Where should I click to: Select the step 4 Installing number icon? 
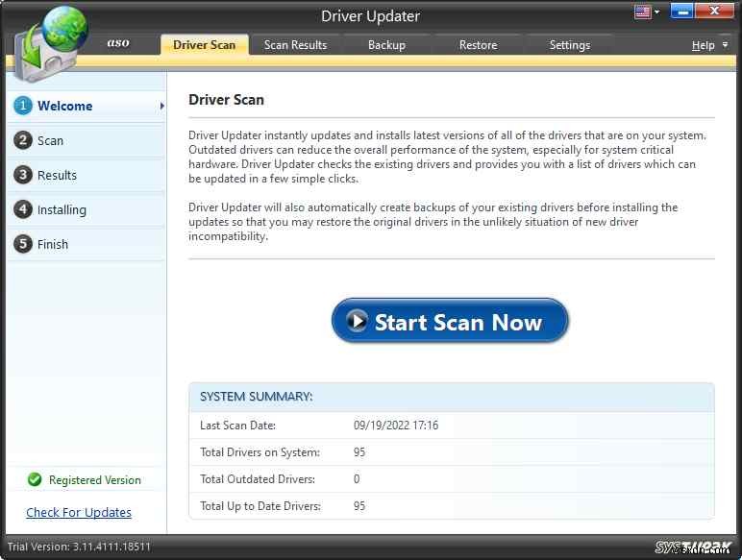[x=22, y=209]
